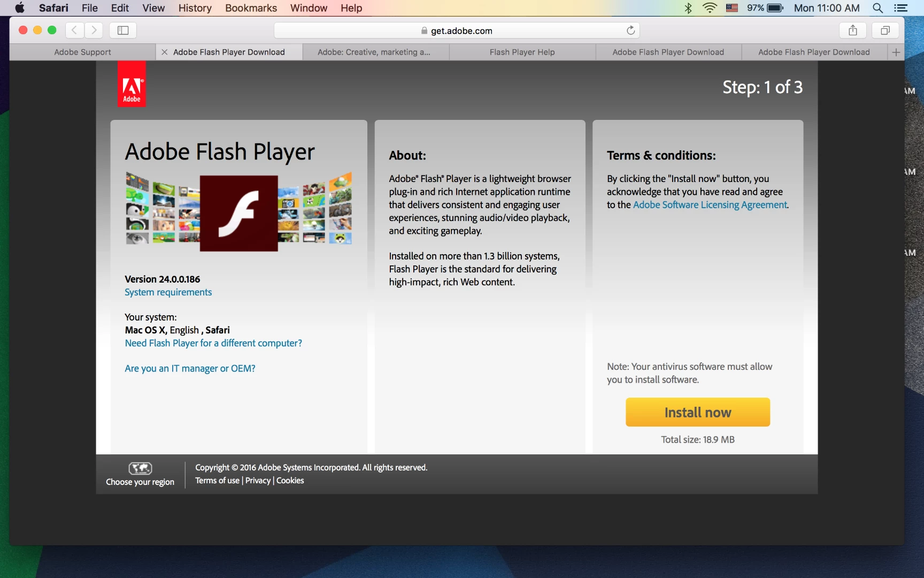Open the Safari menu

tap(53, 7)
